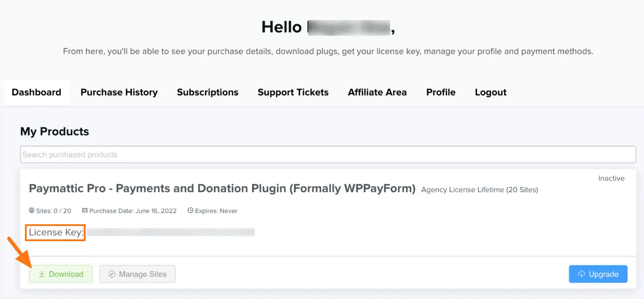
Task: Click the download arrow icon
Action: [41, 274]
